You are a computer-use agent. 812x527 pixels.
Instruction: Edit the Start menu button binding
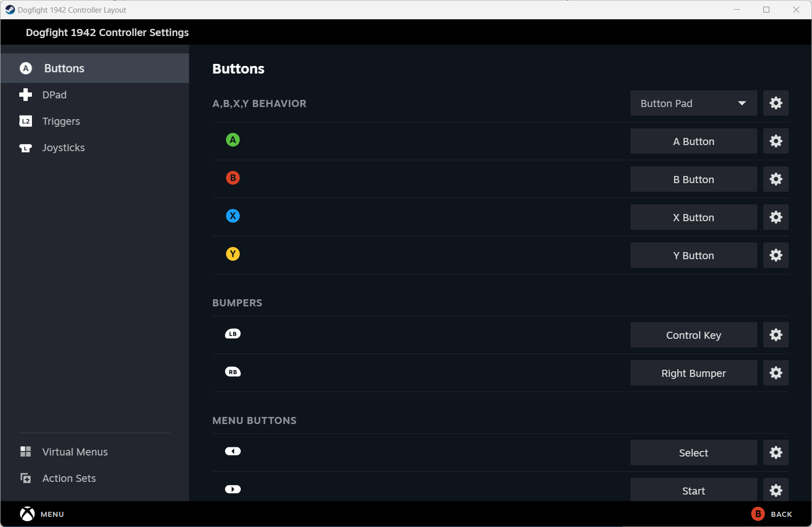[693, 490]
